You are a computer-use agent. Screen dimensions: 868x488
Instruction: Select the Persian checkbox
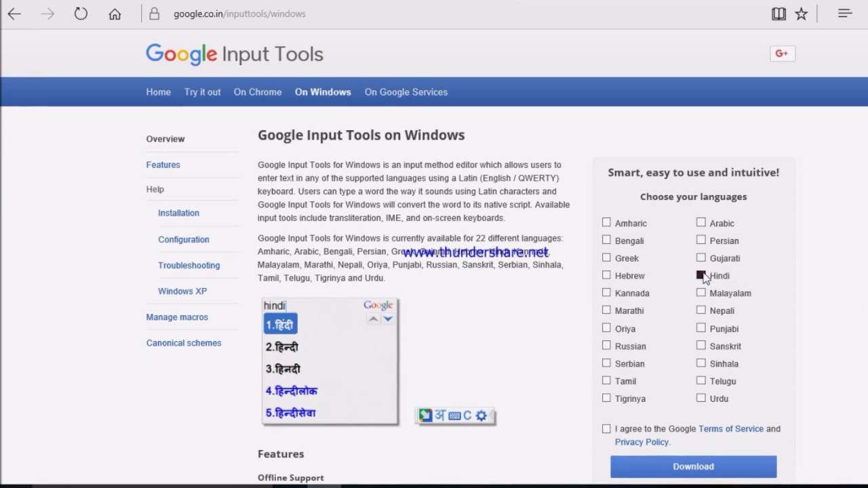point(701,240)
